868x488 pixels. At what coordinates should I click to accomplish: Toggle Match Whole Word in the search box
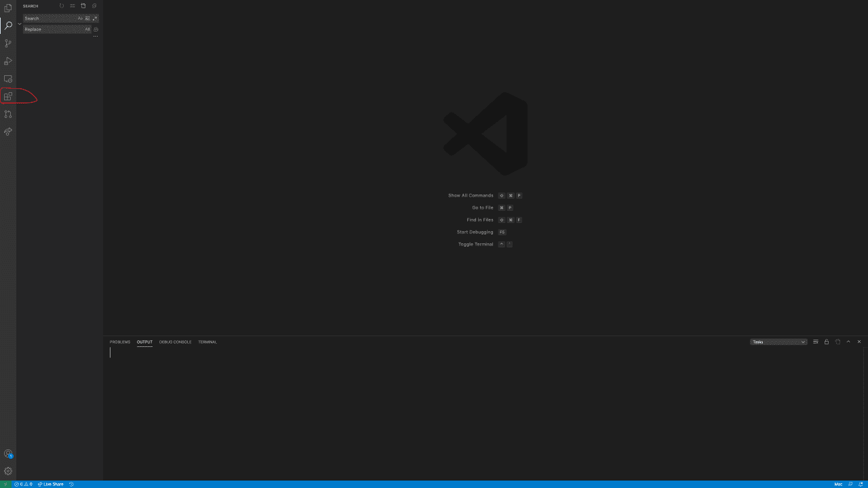point(87,18)
